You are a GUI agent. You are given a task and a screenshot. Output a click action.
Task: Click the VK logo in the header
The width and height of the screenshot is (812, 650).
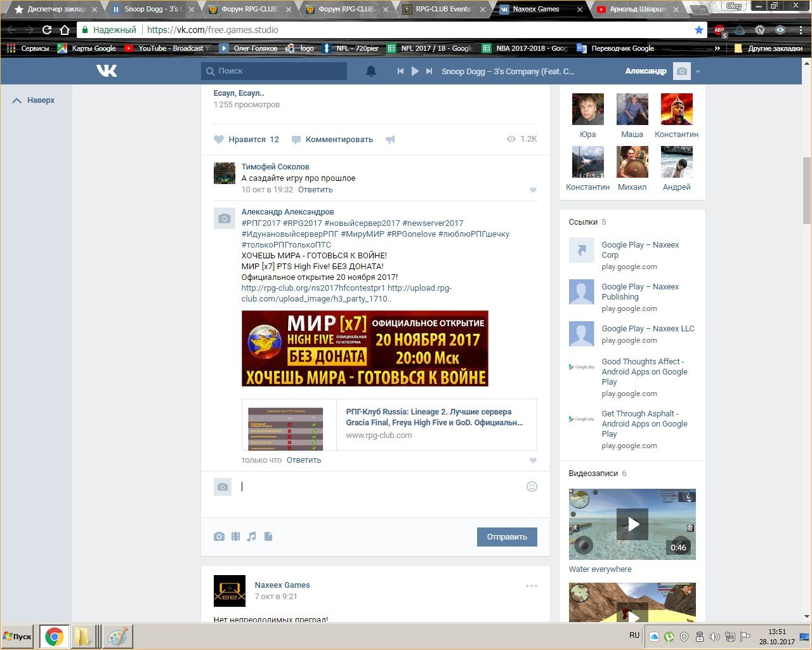[107, 71]
